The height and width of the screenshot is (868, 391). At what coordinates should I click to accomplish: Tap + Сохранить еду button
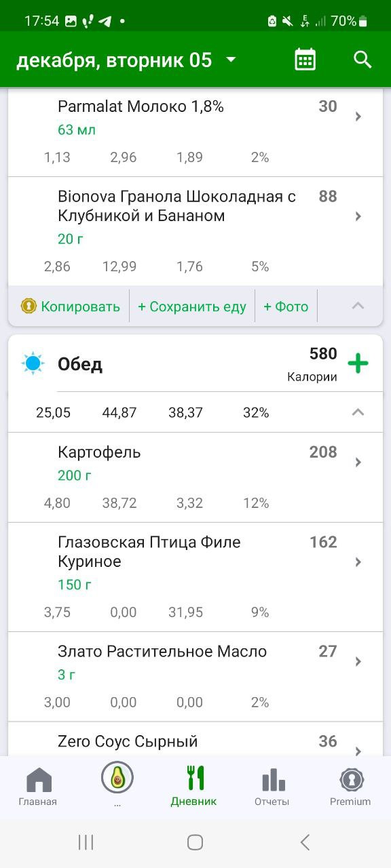(192, 307)
